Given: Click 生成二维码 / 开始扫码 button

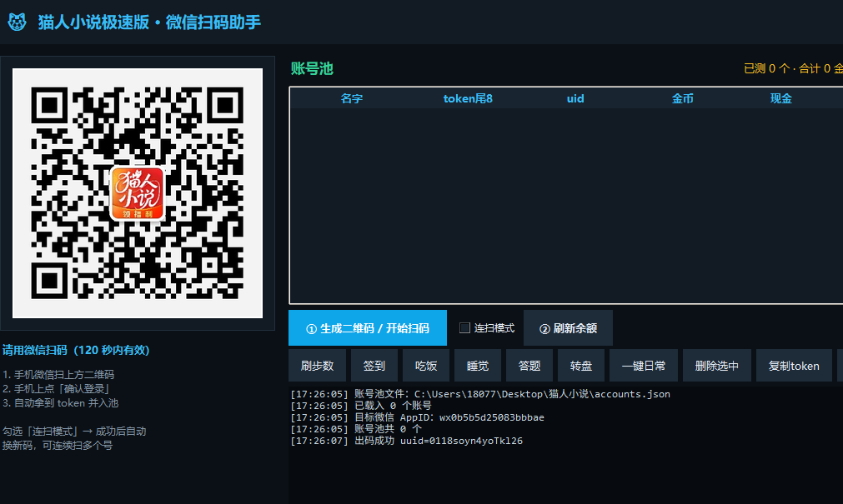Looking at the screenshot, I should (368, 327).
